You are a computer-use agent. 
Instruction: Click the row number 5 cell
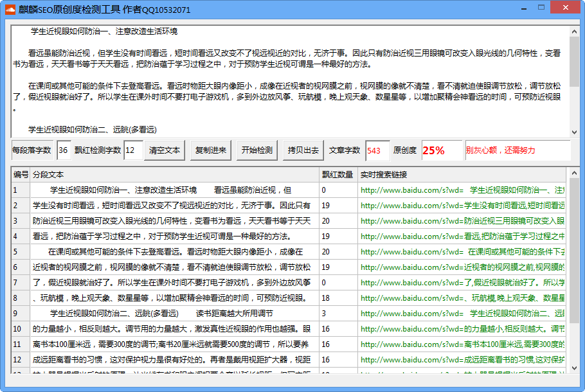21,252
